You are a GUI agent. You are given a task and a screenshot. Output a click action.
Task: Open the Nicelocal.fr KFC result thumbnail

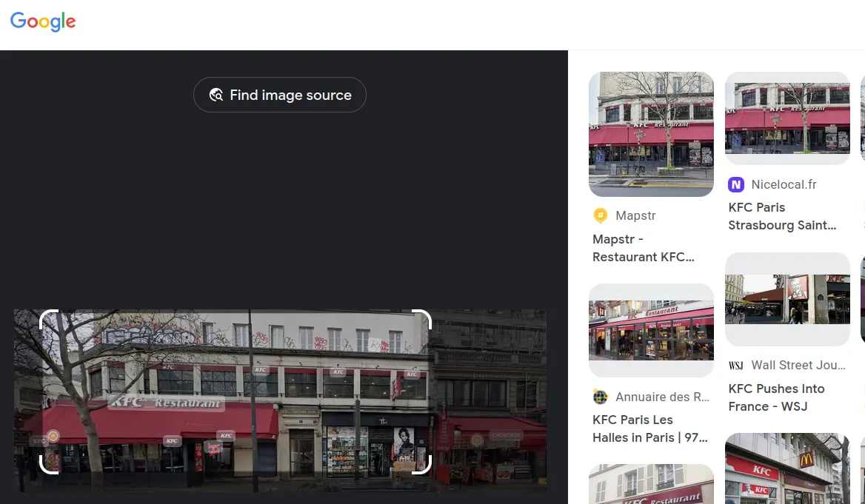[x=787, y=118]
